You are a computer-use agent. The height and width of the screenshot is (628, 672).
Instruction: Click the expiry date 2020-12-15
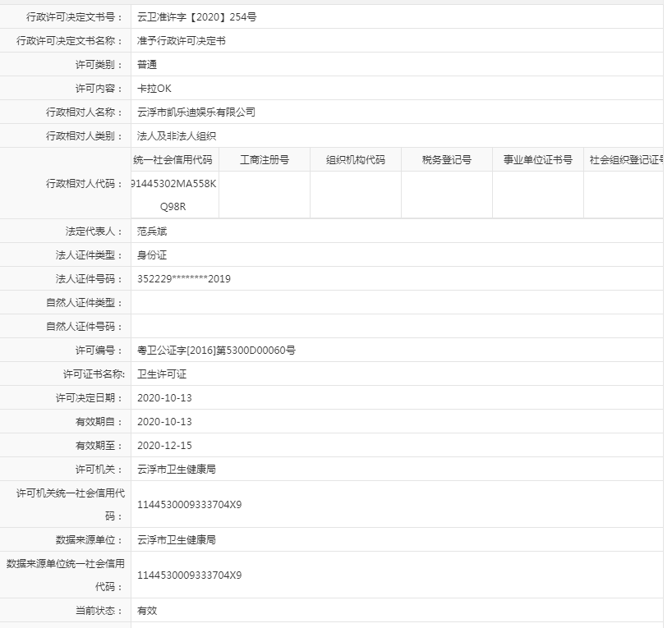164,447
